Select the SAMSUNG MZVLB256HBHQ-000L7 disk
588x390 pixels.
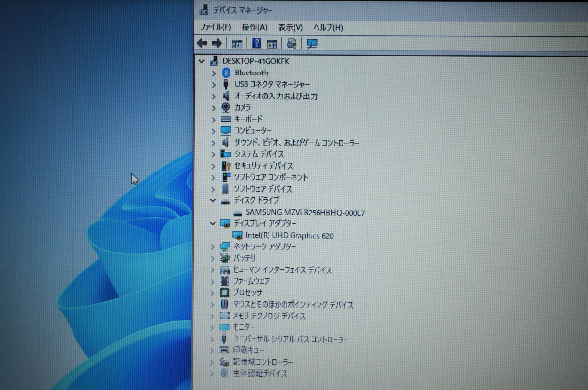[305, 213]
